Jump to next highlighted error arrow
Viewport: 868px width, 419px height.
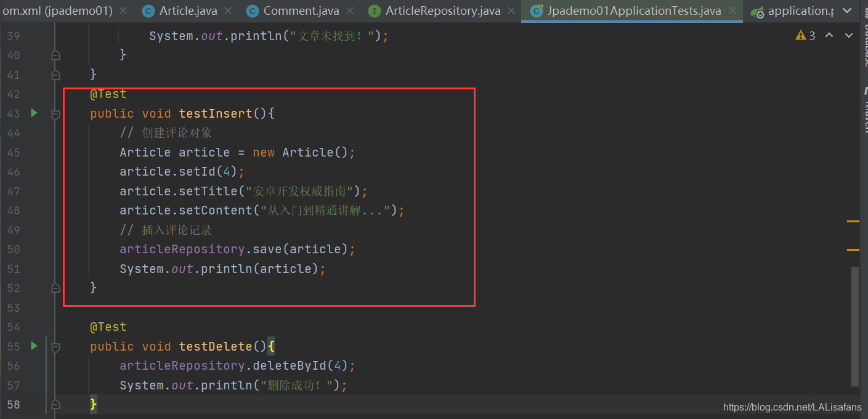coord(850,36)
